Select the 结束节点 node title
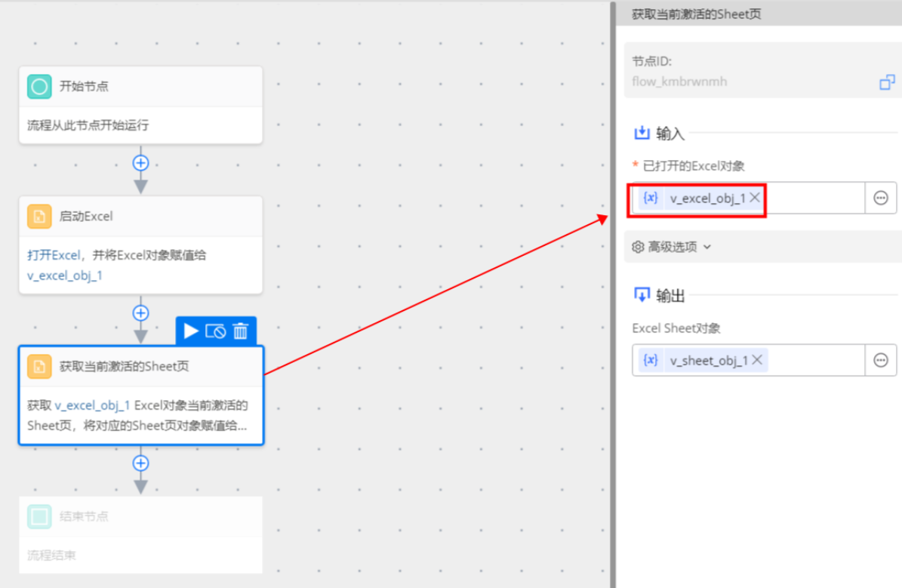 [84, 516]
